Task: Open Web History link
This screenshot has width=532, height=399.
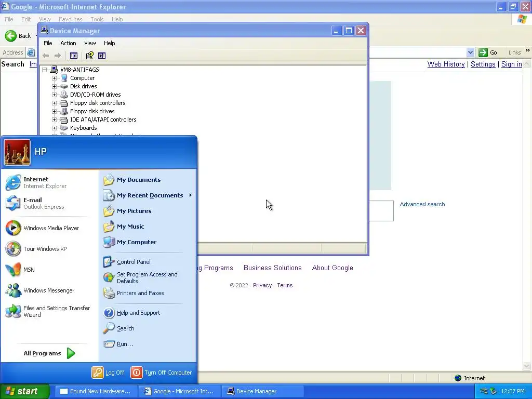Action: click(x=446, y=64)
